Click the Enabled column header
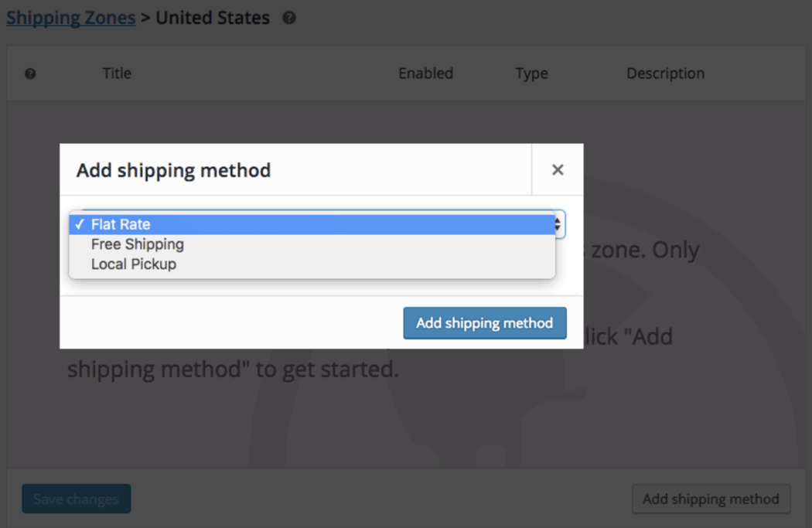The image size is (812, 528). click(x=425, y=73)
